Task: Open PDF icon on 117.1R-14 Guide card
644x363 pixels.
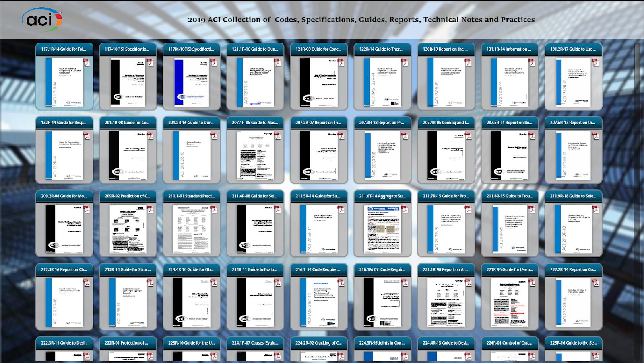Action: click(87, 62)
